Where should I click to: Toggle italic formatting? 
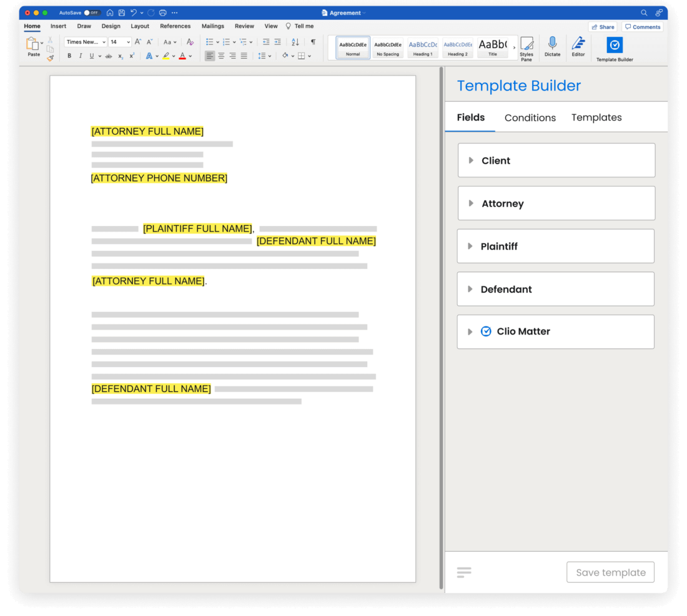(81, 56)
